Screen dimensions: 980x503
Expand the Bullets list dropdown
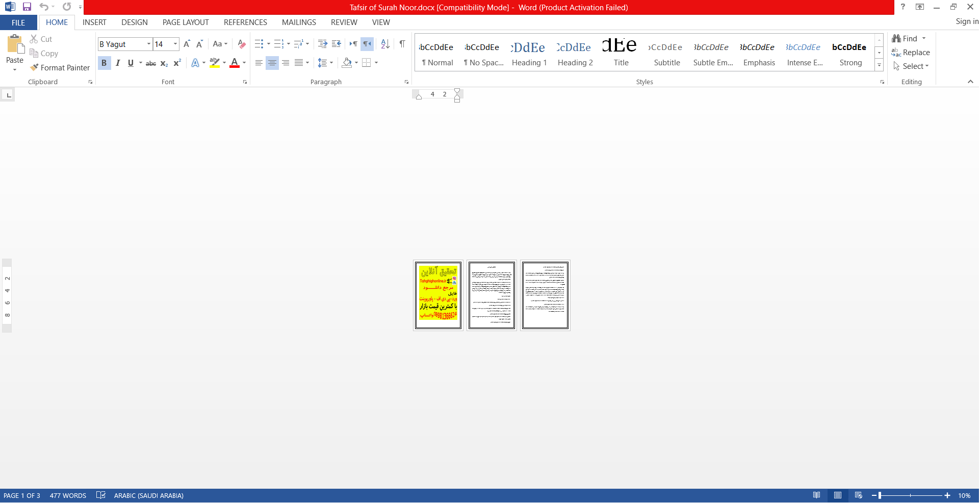pyautogui.click(x=269, y=44)
